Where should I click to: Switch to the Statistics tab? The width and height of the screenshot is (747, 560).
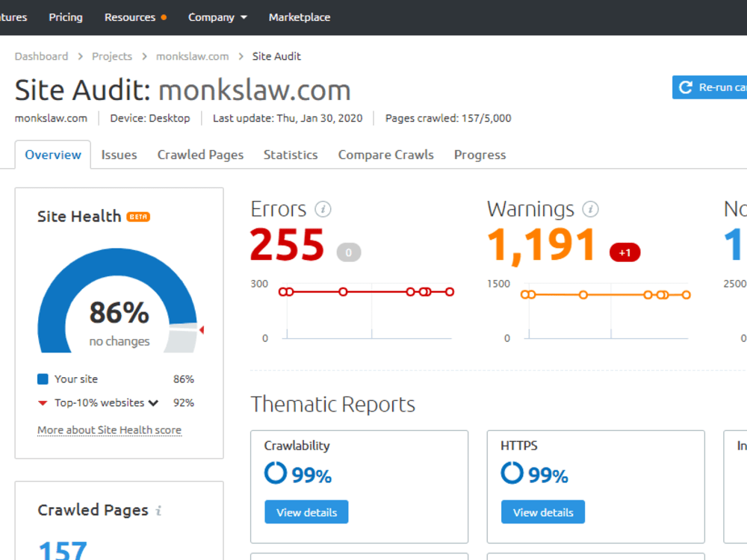point(291,155)
